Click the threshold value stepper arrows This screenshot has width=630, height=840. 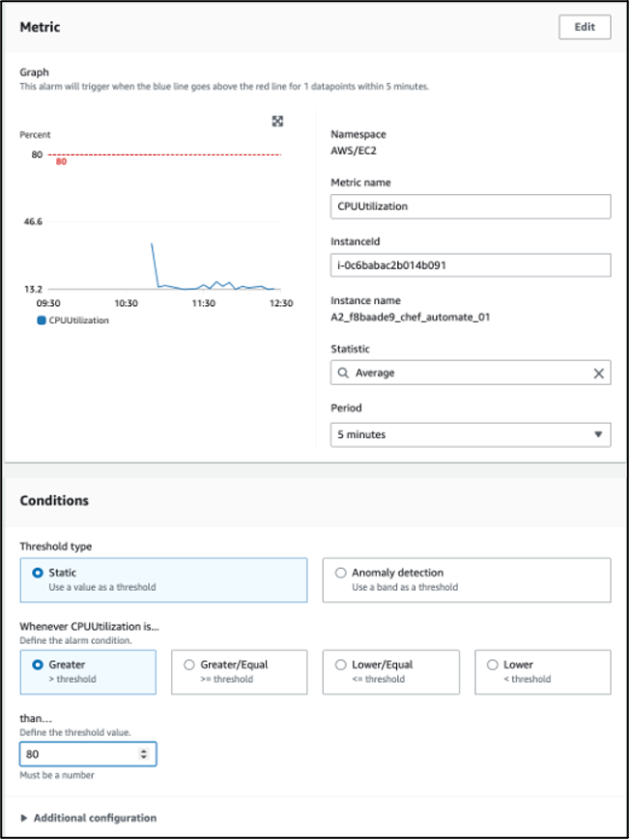tap(145, 754)
